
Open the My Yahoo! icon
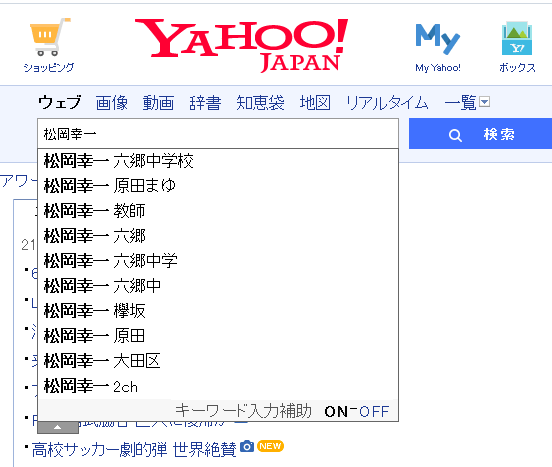click(438, 39)
